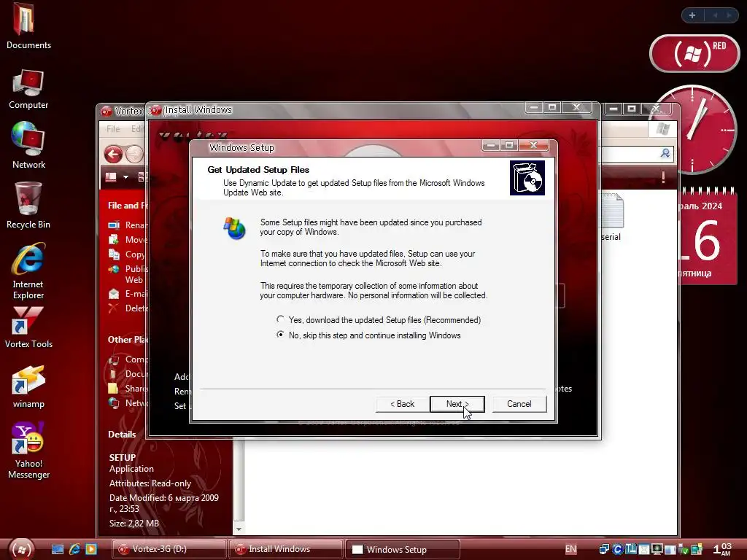
Task: Open the Documents desktop icon
Action: click(28, 26)
